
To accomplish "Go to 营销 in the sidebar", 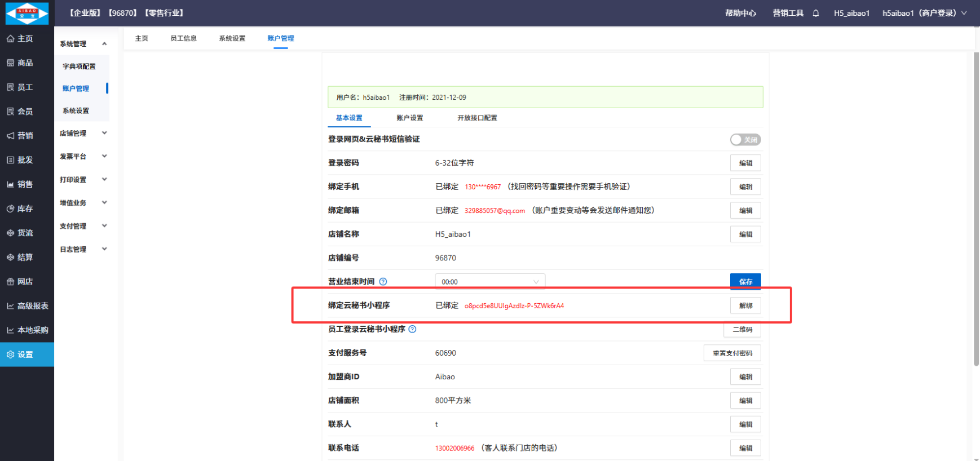I will pyautogui.click(x=25, y=136).
